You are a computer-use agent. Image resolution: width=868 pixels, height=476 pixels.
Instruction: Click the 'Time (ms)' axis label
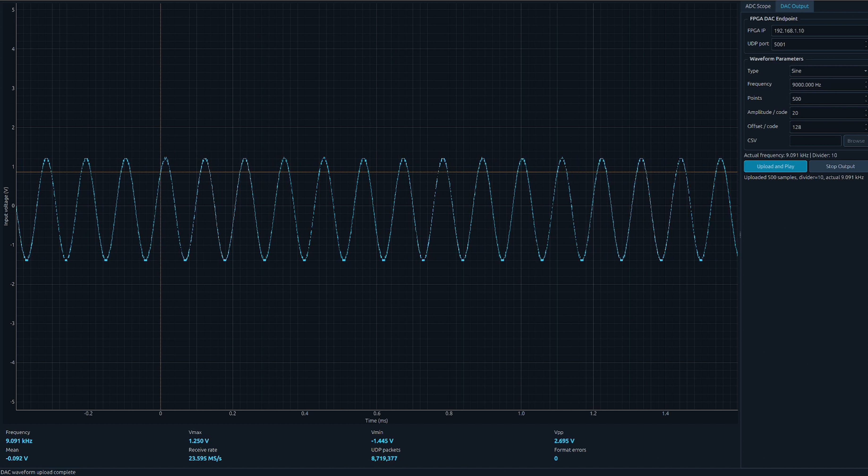[x=377, y=421]
